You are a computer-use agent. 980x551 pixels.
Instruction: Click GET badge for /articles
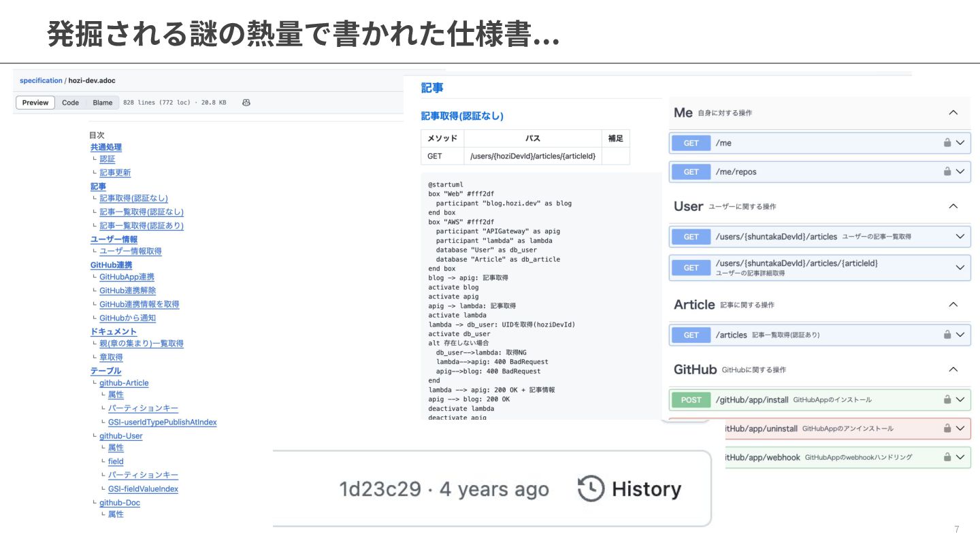[691, 335]
